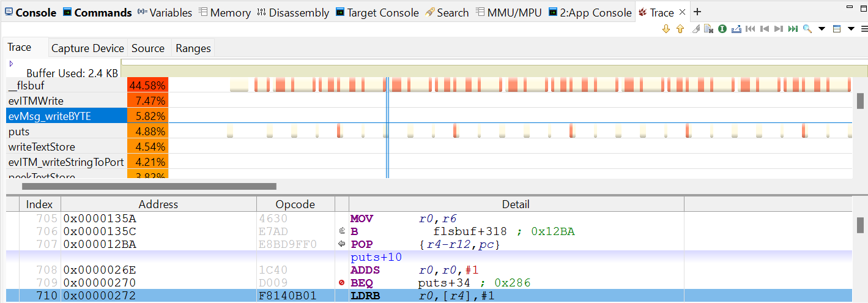Click the magnifying glass find icon
This screenshot has height=303, width=868.
click(807, 29)
